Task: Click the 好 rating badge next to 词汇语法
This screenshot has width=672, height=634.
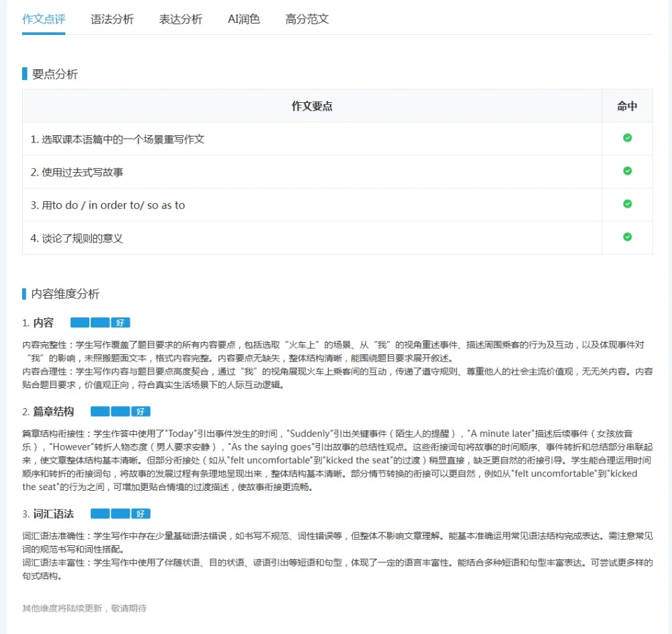Action: [141, 514]
